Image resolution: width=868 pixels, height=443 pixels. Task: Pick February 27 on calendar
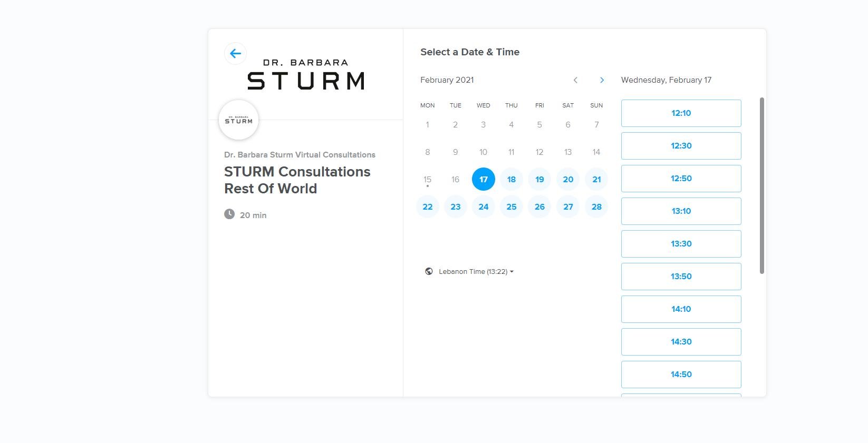coord(568,207)
